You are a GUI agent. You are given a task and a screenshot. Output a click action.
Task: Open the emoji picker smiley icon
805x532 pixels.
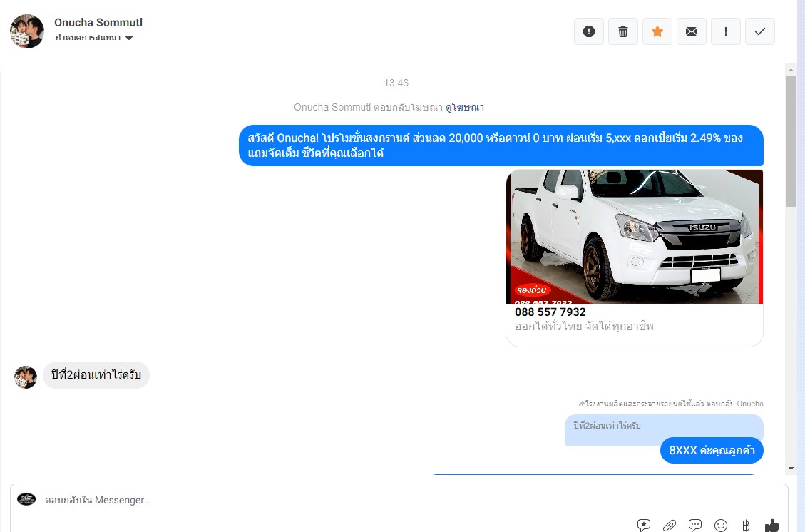tap(721, 525)
